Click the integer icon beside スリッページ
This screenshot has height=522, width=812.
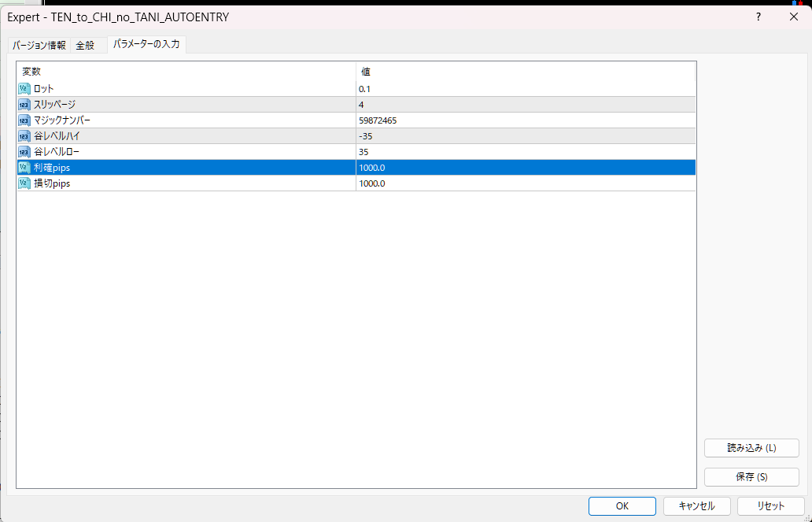click(24, 105)
